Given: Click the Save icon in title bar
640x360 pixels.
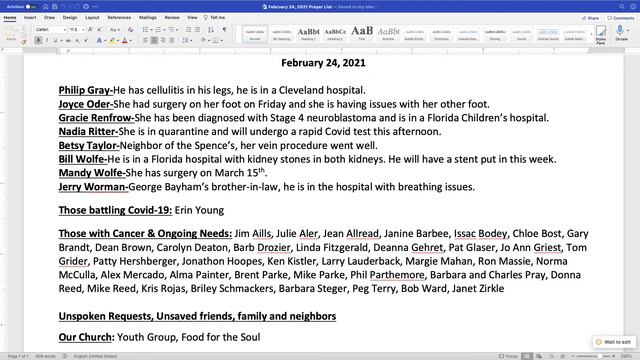Looking at the screenshot, I should (x=55, y=7).
